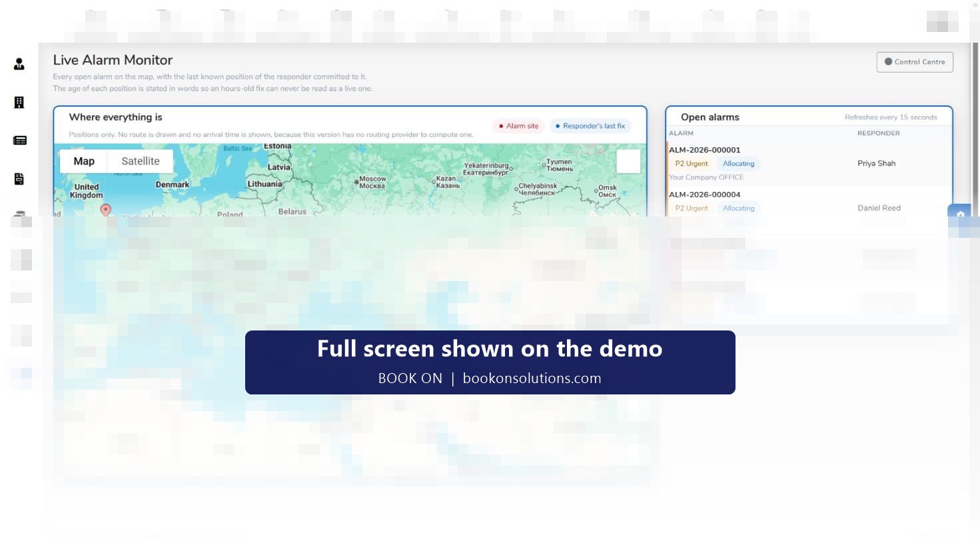Click the Refreshes every 15 seconds note
This screenshot has height=541, width=980.
891,117
